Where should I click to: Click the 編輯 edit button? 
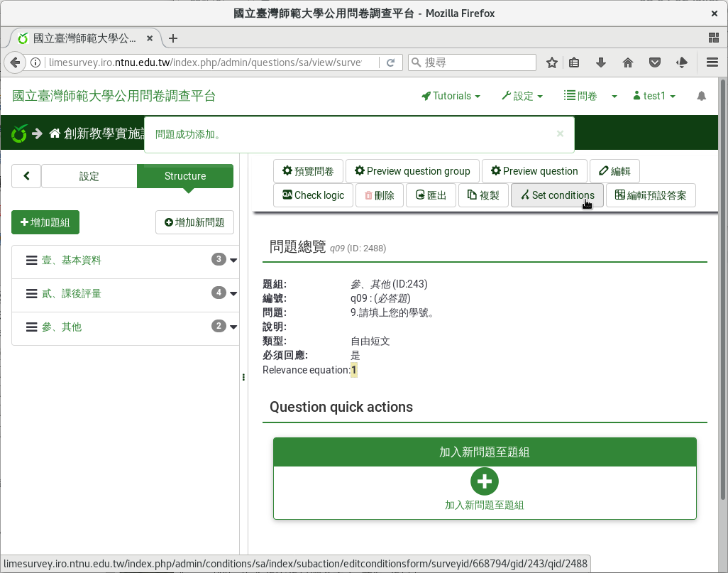click(x=614, y=171)
